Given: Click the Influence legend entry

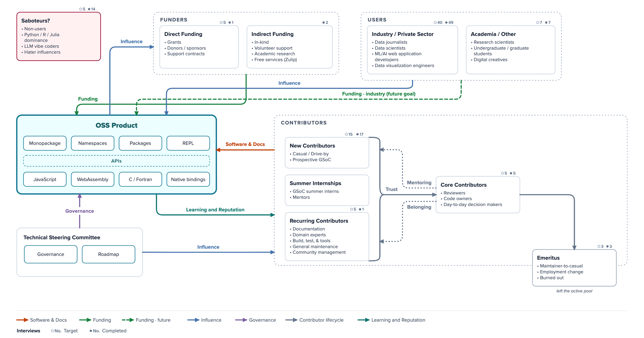Looking at the screenshot, I should pos(204,320).
